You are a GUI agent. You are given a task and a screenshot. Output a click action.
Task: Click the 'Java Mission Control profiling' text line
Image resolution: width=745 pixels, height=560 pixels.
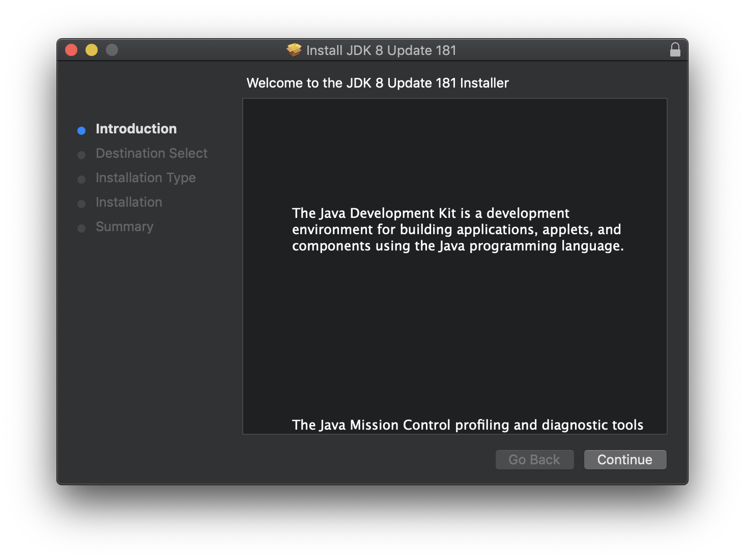[x=468, y=425]
